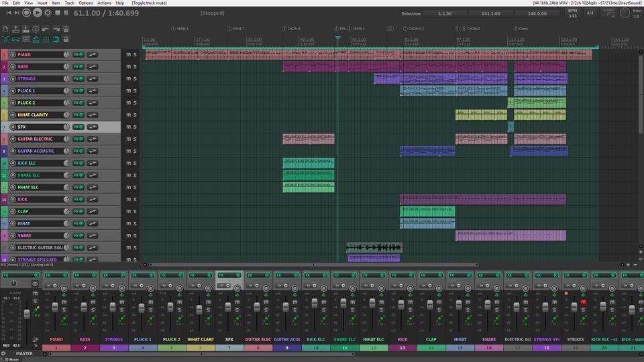Select the SFX track name

click(21, 127)
